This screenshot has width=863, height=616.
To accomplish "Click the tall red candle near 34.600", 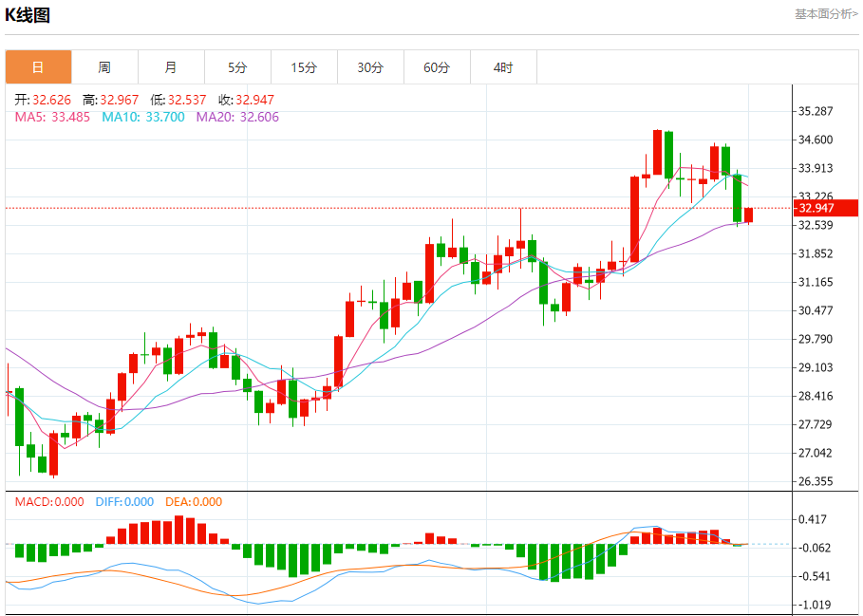I will [x=657, y=152].
